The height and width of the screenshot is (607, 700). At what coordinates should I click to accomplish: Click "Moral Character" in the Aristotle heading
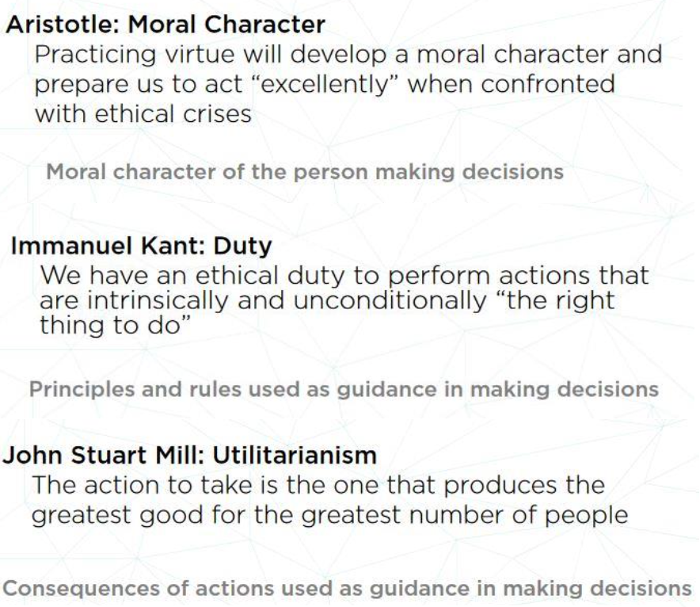tap(217, 25)
